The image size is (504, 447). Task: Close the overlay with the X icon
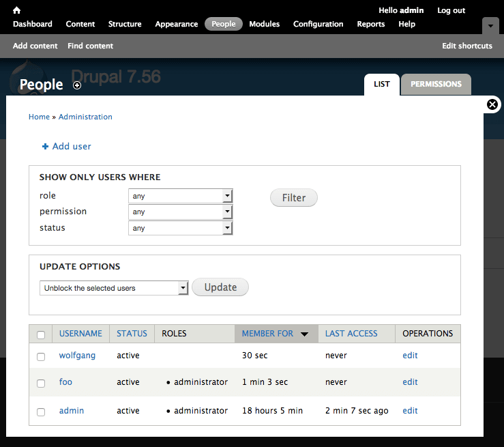tap(492, 104)
